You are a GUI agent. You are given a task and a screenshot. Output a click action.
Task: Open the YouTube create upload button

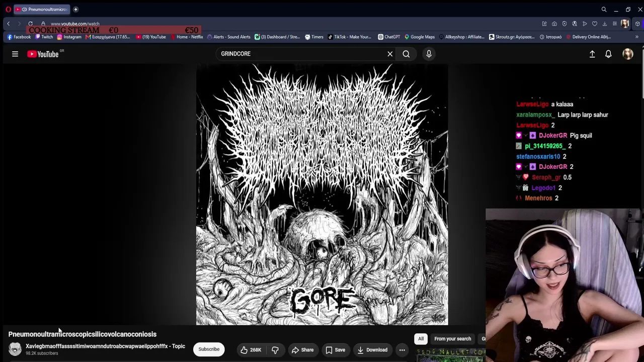coord(592,54)
